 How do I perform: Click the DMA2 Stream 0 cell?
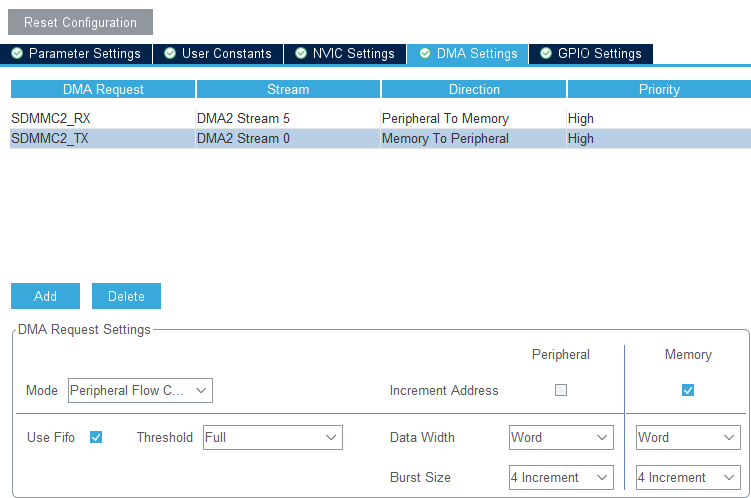tap(288, 138)
